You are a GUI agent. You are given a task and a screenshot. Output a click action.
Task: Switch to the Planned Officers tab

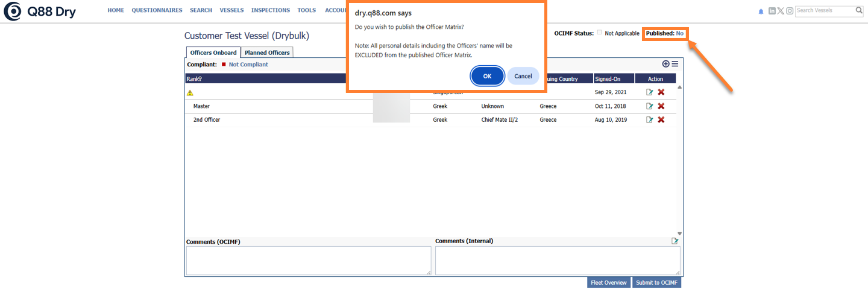tap(267, 52)
